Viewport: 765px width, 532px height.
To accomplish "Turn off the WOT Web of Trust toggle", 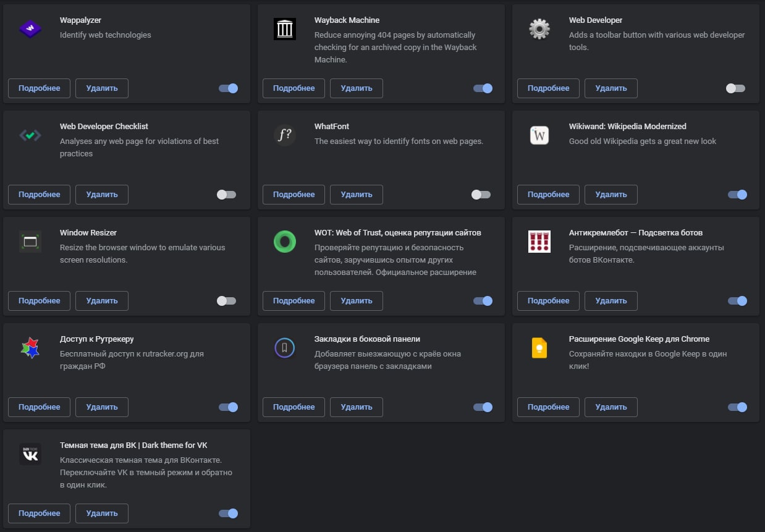I will (x=483, y=301).
